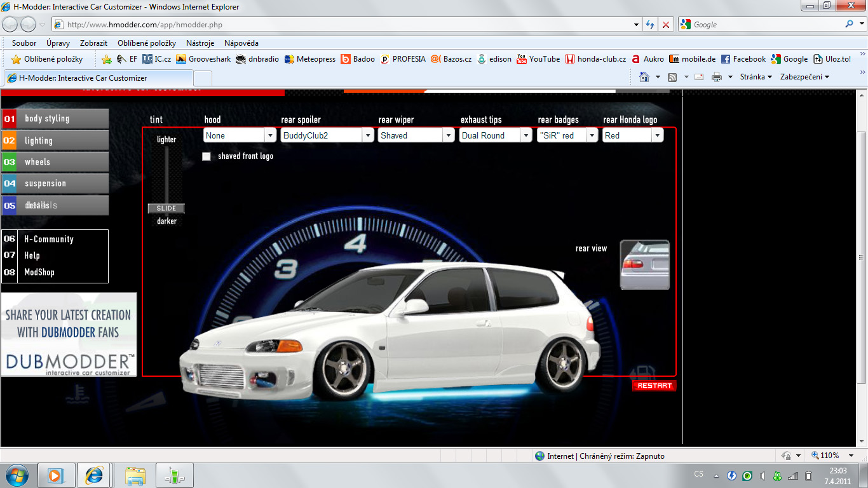Open the ModShop link

[39, 272]
